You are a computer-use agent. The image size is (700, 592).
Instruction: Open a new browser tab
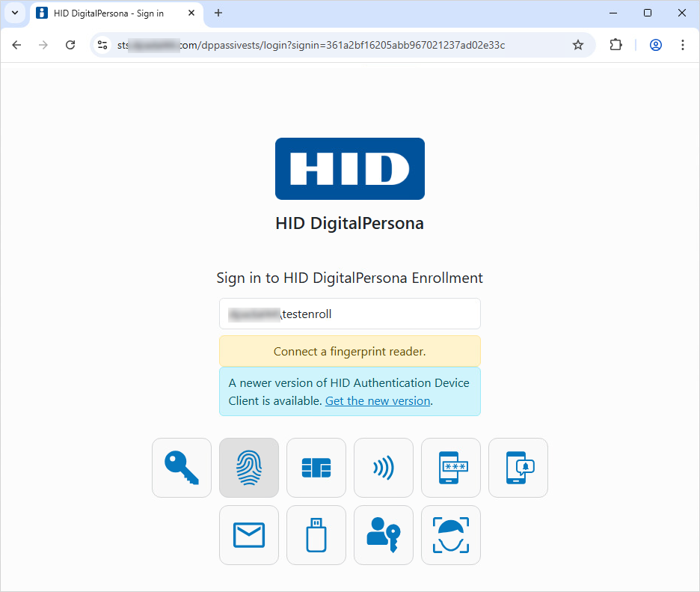pos(218,13)
